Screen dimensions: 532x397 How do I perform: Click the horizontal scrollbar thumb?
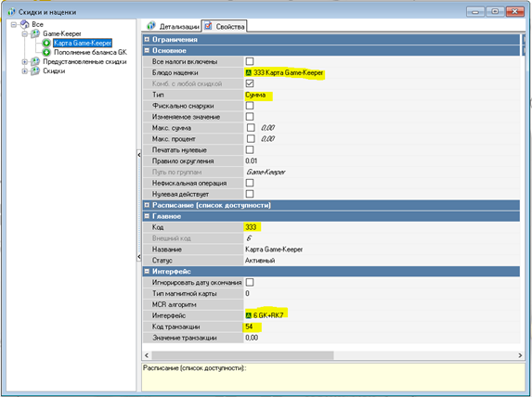pyautogui.click(x=242, y=355)
